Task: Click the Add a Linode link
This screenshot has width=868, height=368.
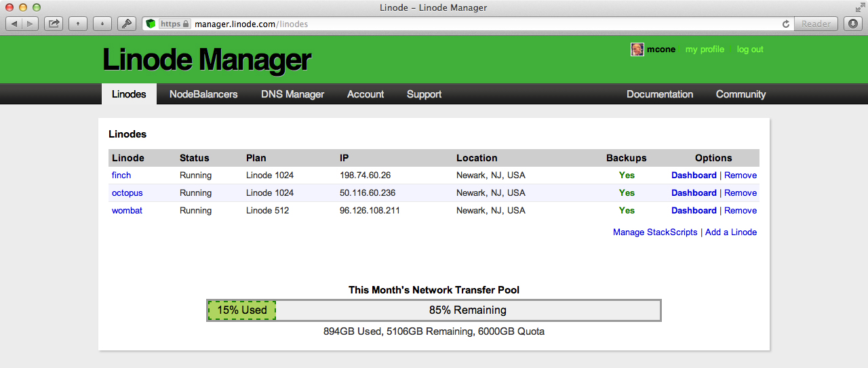Action: click(x=731, y=232)
